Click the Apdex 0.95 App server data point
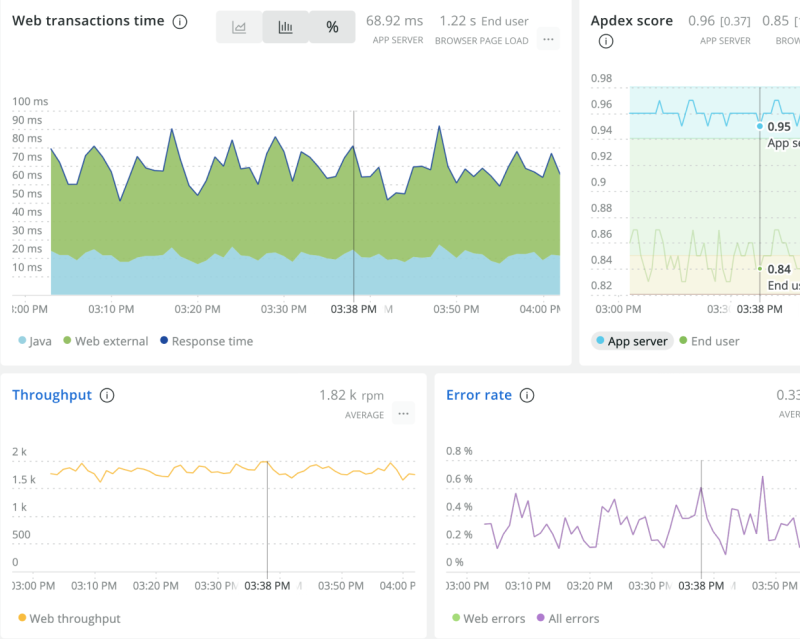Image resolution: width=800 pixels, height=639 pixels. [760, 127]
